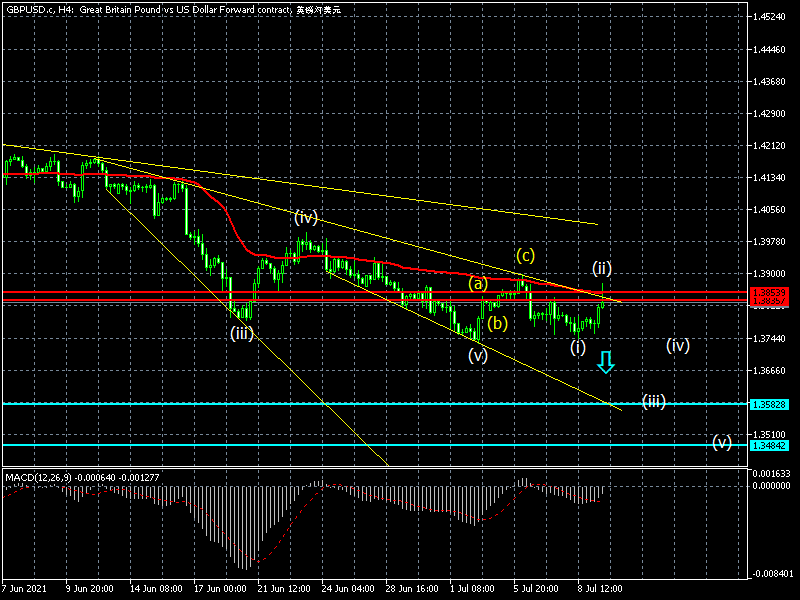The width and height of the screenshot is (800, 600).
Task: Click the 1.44460 price axis label
Action: tap(769, 49)
